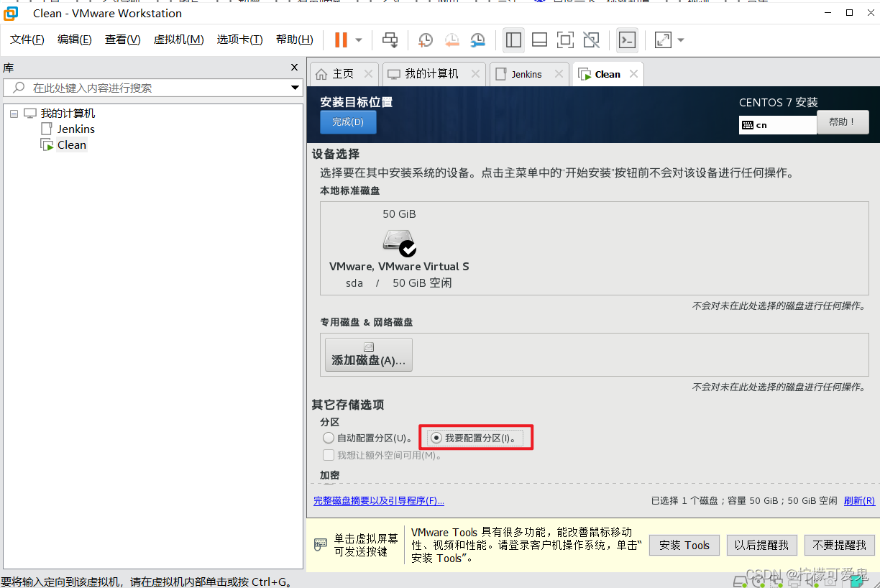The height and width of the screenshot is (588, 880).
Task: Click the VMware Workstation logo in title bar
Action: [x=12, y=13]
